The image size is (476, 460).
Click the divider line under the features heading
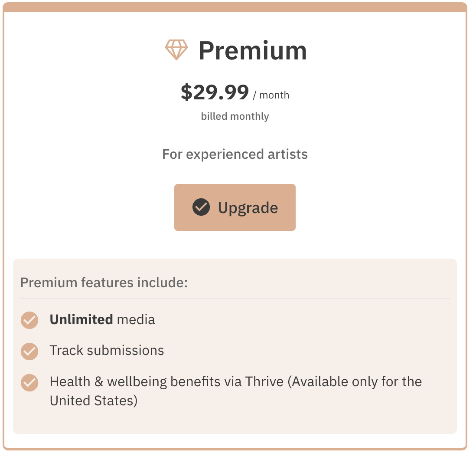tap(235, 299)
